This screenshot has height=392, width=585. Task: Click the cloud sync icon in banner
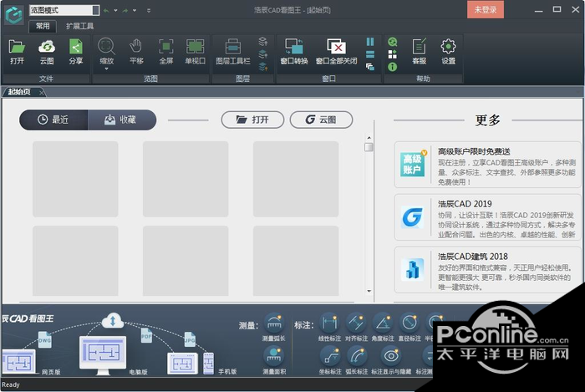[113, 320]
